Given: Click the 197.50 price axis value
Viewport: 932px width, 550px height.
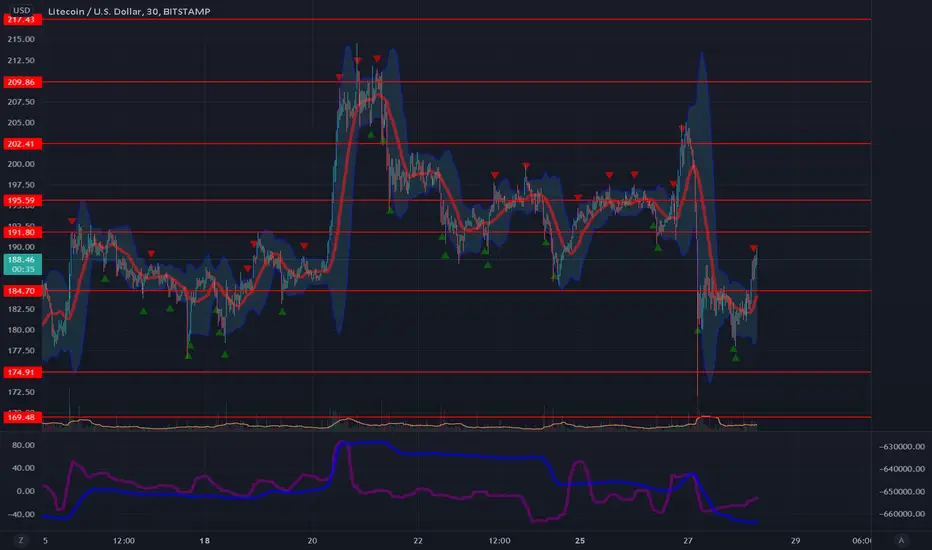Looking at the screenshot, I should tap(21, 185).
